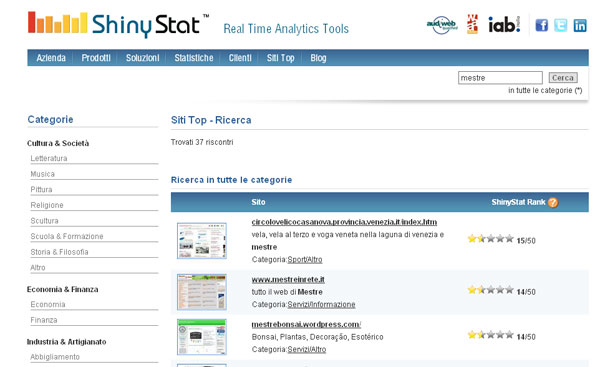The width and height of the screenshot is (600, 367).
Task: Click the Sito column header
Action: tap(258, 202)
